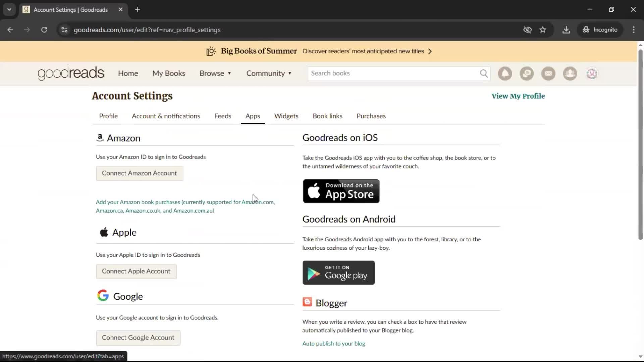This screenshot has height=362, width=644.
Task: Click the tracking protection eye icon
Action: tap(527, 30)
